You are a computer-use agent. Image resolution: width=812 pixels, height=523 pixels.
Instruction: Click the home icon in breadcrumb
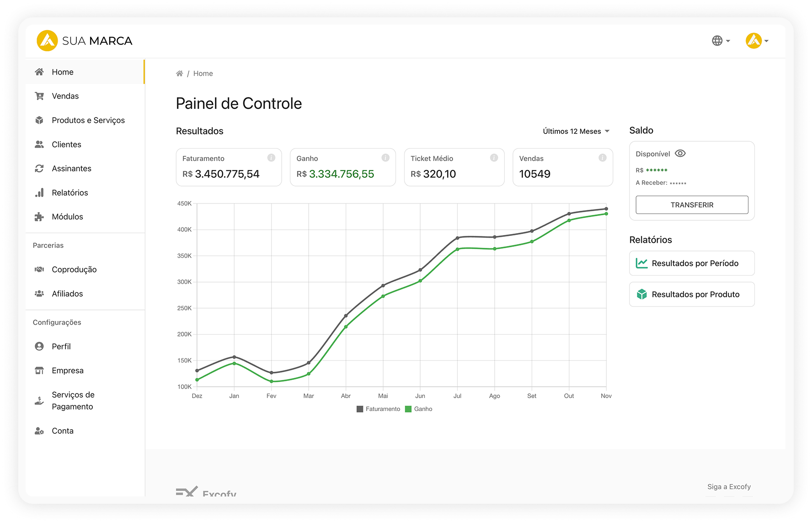(x=180, y=74)
